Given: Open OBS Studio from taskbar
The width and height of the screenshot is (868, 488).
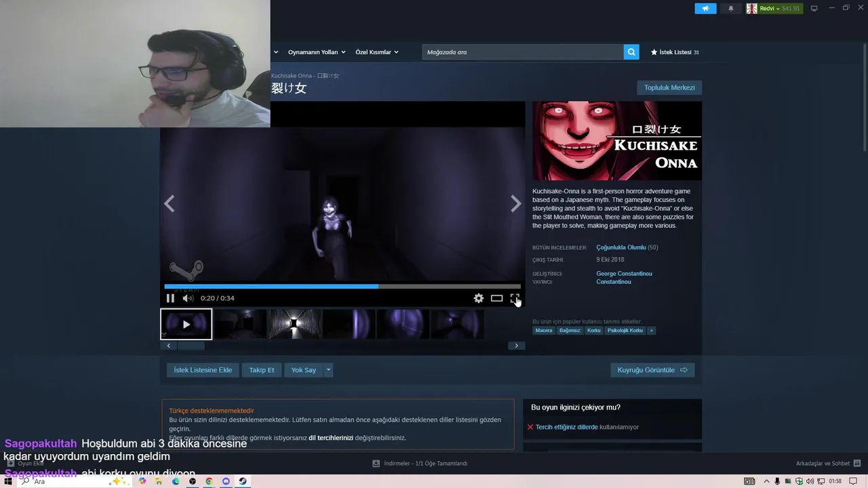Looking at the screenshot, I should tap(193, 481).
